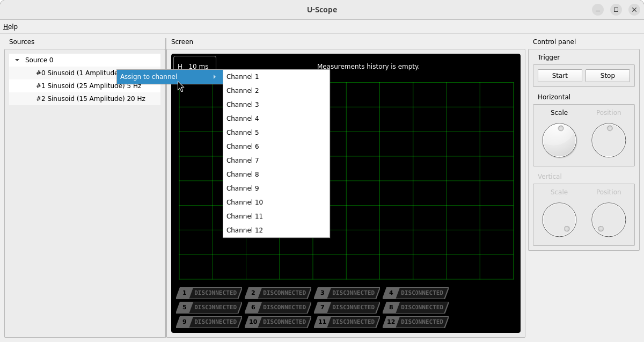
Task: Assign source to Channel 11
Action: (x=276, y=216)
